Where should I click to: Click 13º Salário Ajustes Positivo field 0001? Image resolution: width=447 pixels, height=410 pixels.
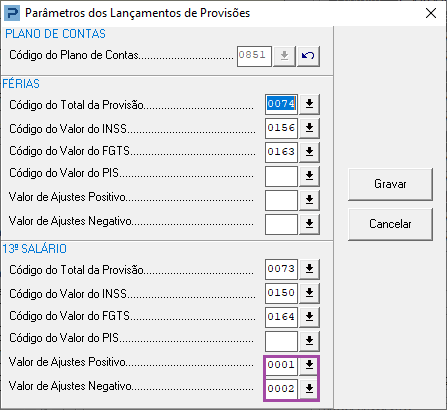(x=281, y=365)
